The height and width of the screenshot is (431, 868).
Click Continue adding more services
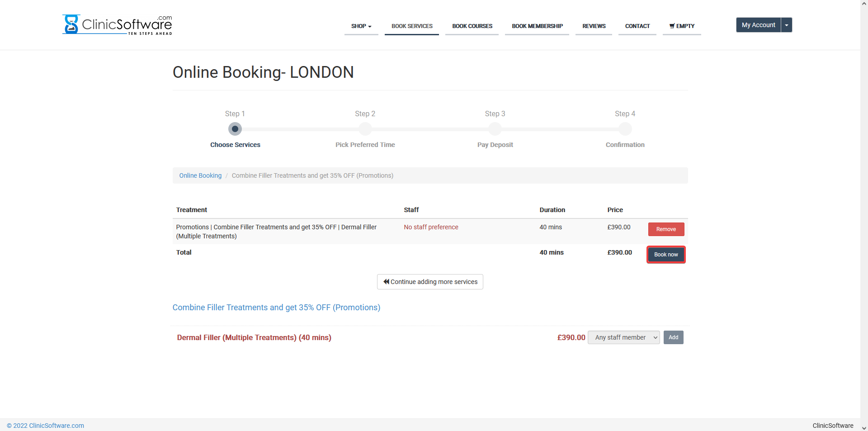click(430, 282)
